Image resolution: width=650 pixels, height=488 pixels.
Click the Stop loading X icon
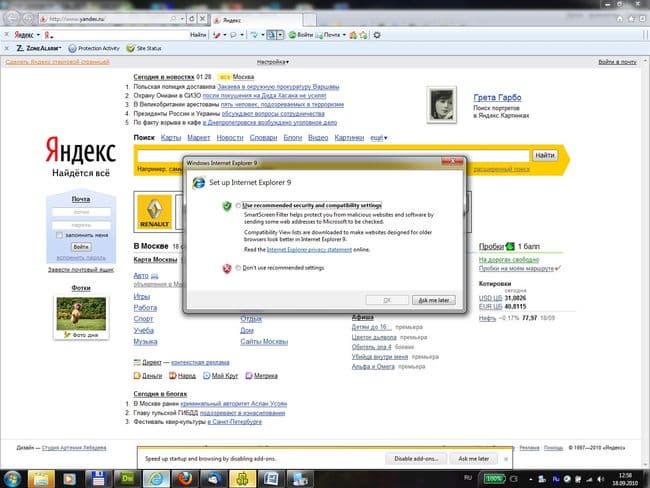(x=202, y=19)
